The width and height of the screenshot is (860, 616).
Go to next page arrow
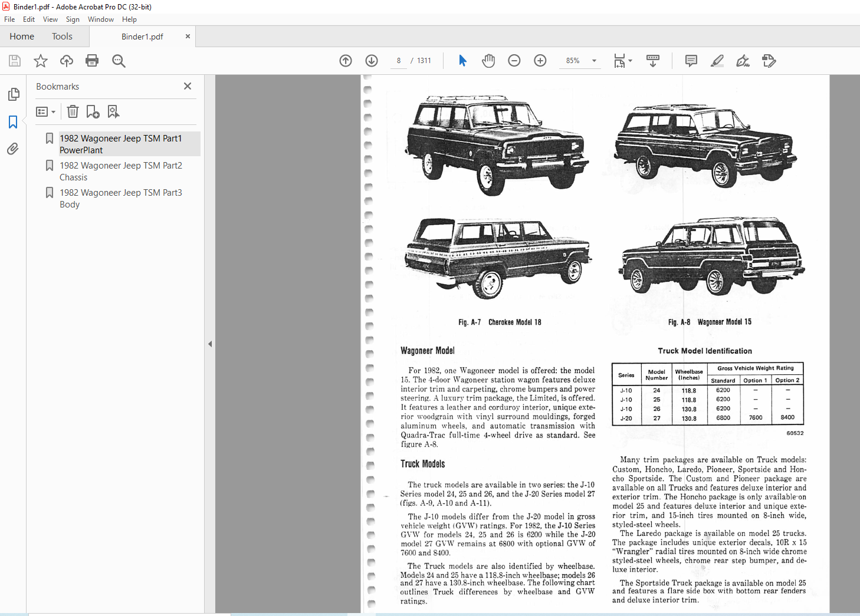pos(372,61)
